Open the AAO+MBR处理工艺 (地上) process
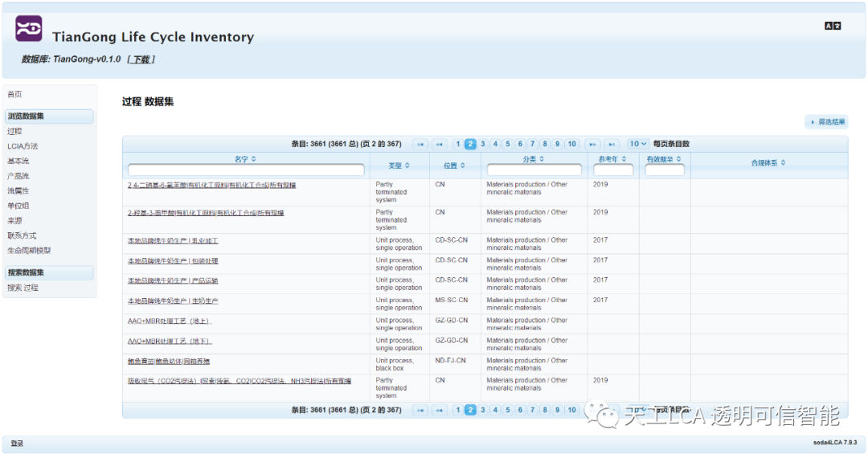 170,321
